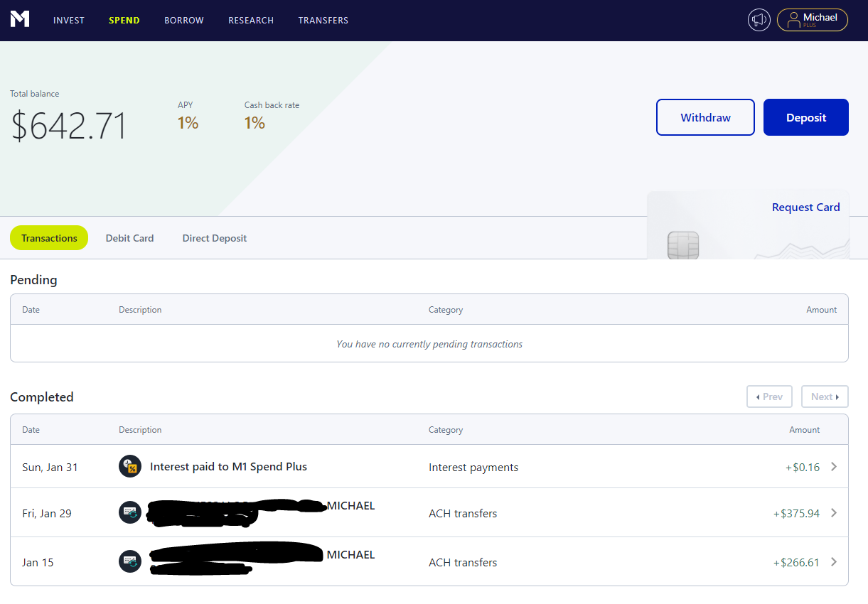Click the Deposit button

coord(806,117)
